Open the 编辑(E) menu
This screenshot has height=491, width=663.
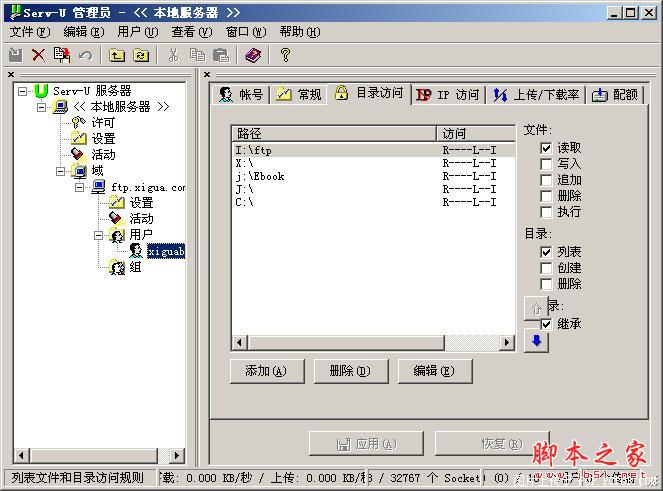[x=84, y=32]
